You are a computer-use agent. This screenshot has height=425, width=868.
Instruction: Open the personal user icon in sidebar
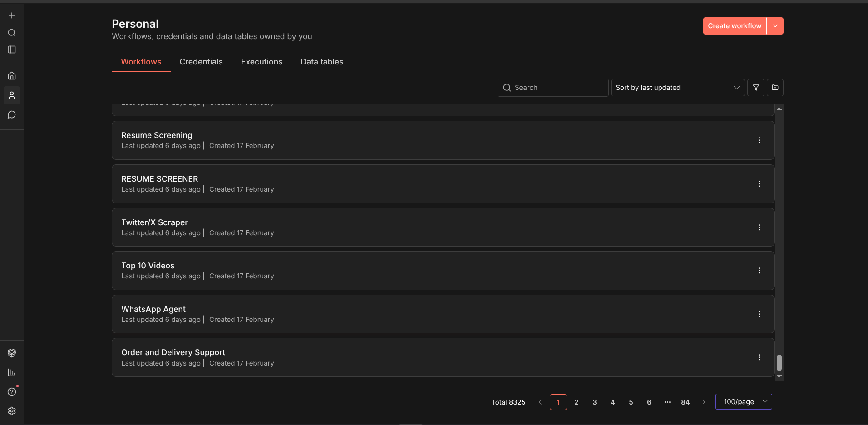coord(11,95)
